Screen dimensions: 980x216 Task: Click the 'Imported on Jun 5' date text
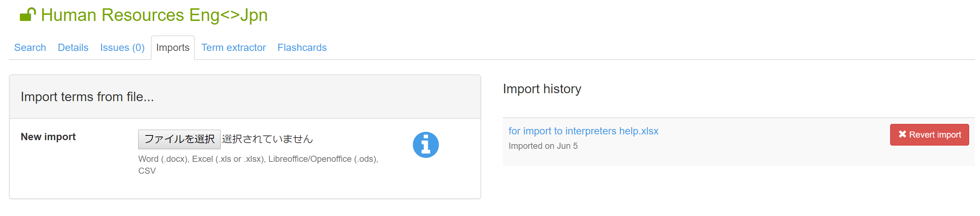(x=543, y=146)
